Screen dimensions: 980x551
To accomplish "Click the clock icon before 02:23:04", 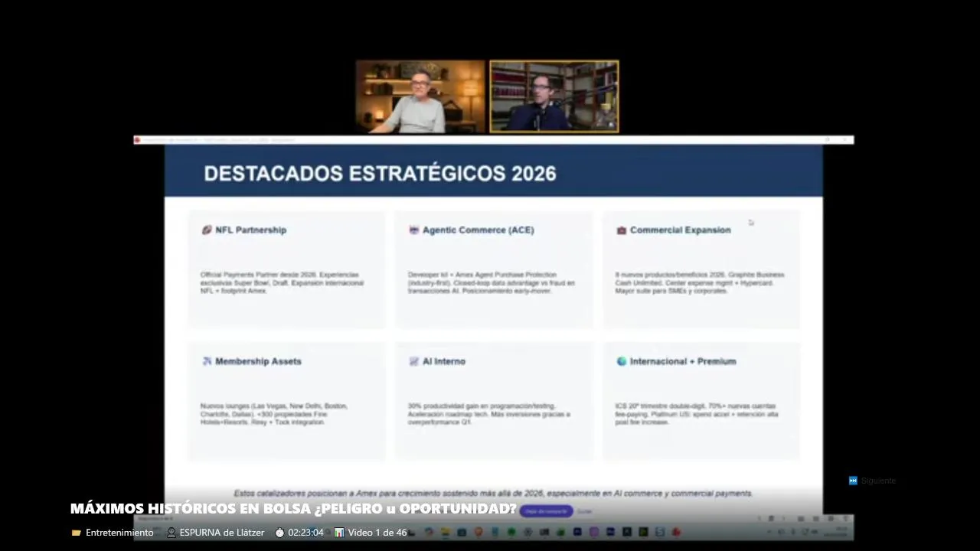I will 279,533.
